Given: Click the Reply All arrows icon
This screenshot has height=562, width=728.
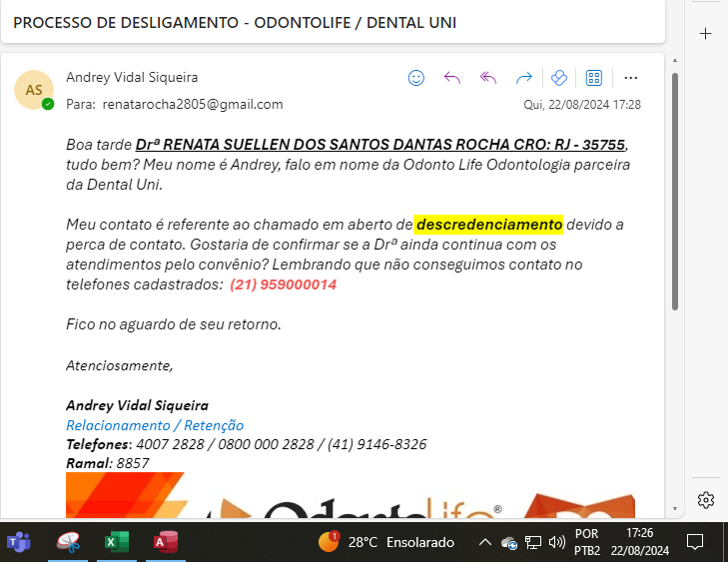Looking at the screenshot, I should [488, 78].
